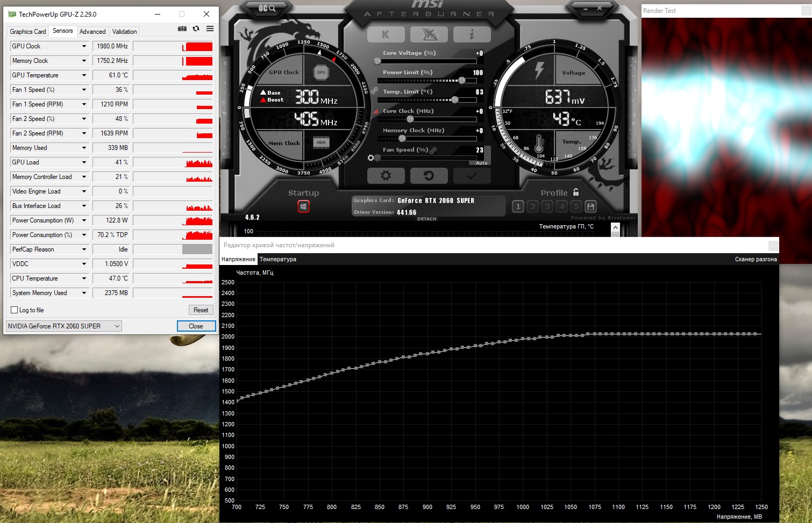This screenshot has width=812, height=523.
Task: Click the Temp. Limit slider handle
Action: click(x=455, y=100)
